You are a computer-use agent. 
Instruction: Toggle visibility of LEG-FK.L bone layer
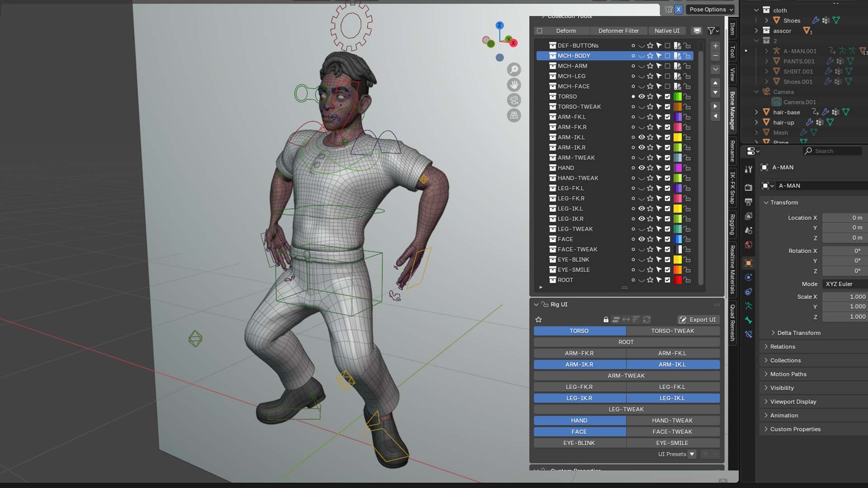pyautogui.click(x=642, y=188)
